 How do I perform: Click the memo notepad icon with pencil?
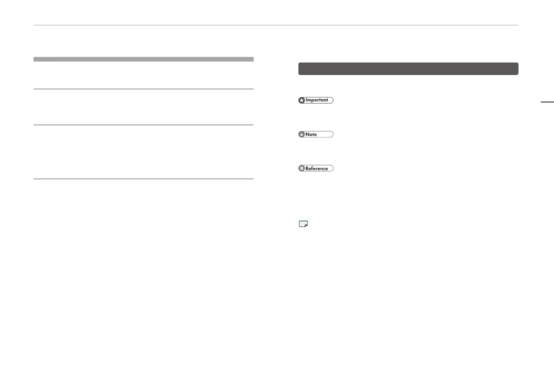pyautogui.click(x=303, y=224)
